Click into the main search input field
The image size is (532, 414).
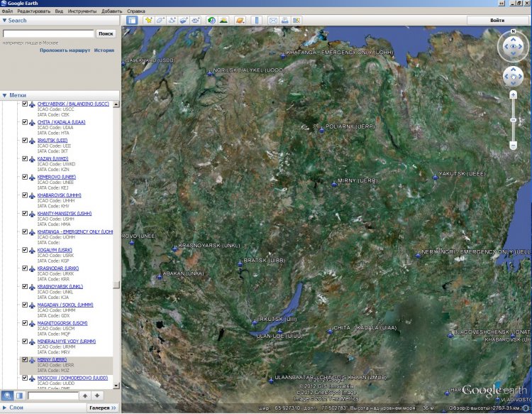pos(48,33)
